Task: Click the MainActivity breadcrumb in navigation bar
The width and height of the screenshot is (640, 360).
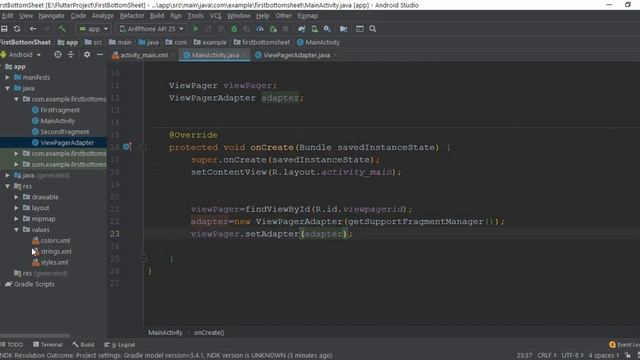Action: pos(318,42)
